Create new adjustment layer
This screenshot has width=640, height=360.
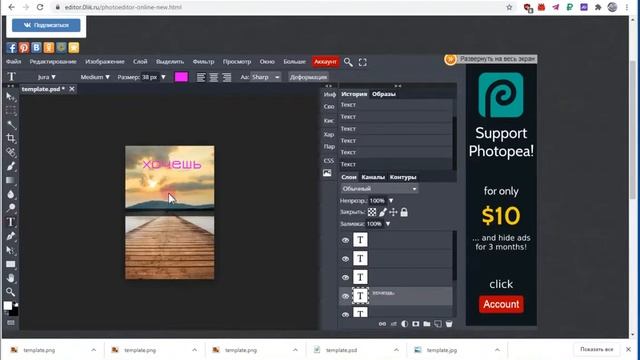(x=404, y=324)
